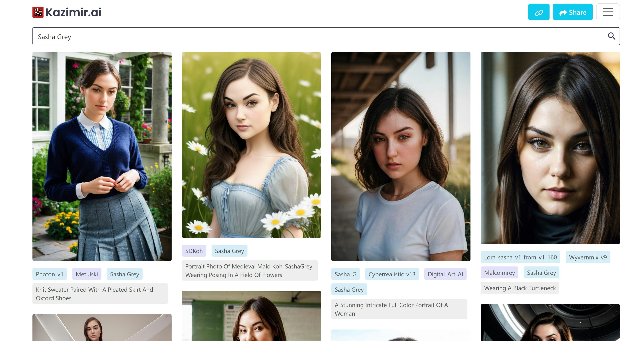
Task: Click the 'Wearing A Black Turtleneck' prompt
Action: click(519, 288)
